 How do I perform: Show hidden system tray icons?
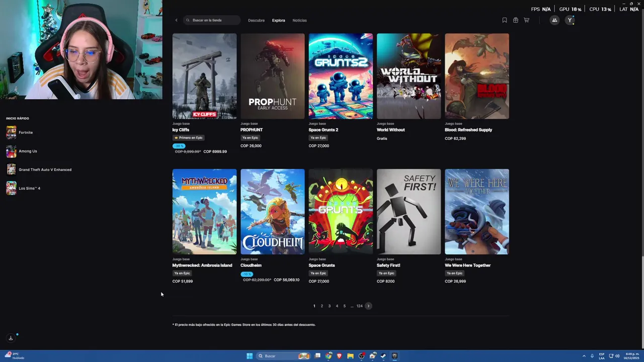[x=584, y=356]
